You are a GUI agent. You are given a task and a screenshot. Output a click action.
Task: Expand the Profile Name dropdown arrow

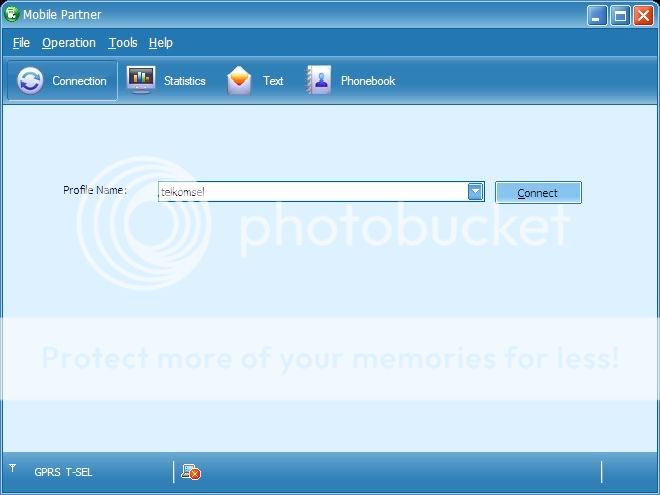click(x=475, y=192)
